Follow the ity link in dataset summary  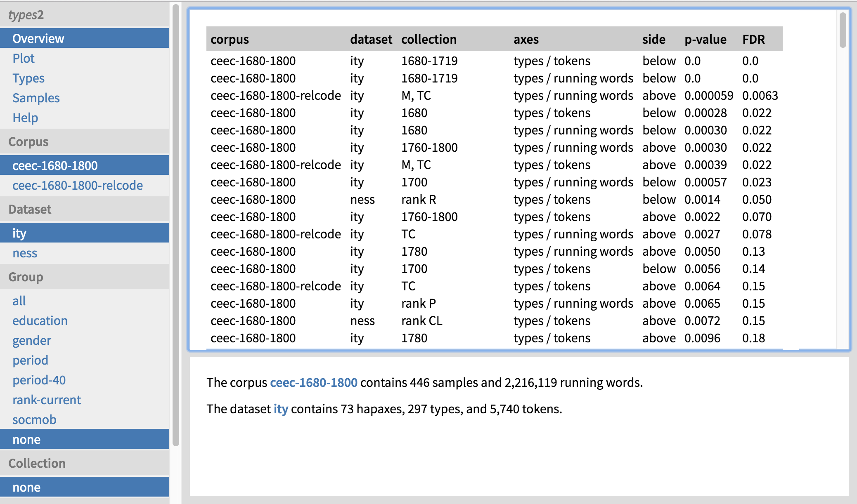pyautogui.click(x=281, y=409)
